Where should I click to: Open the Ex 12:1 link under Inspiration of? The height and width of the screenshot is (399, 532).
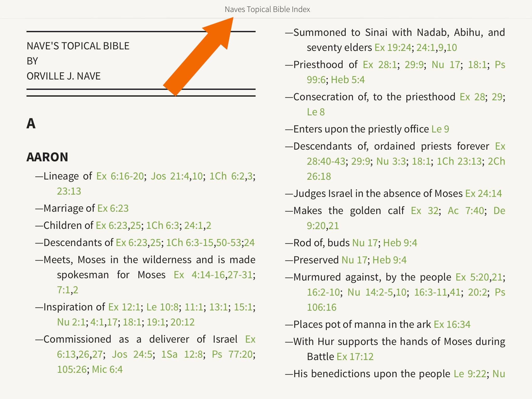[x=124, y=307]
